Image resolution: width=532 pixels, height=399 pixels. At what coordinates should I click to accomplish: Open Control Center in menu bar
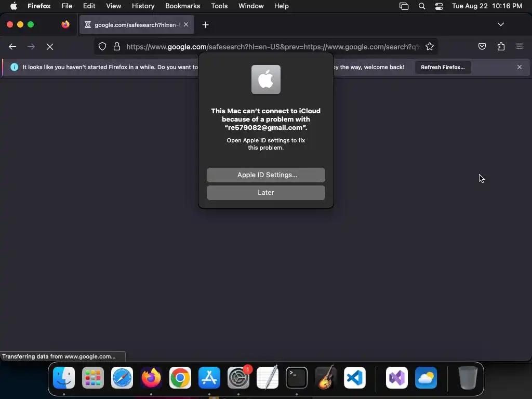click(x=439, y=6)
